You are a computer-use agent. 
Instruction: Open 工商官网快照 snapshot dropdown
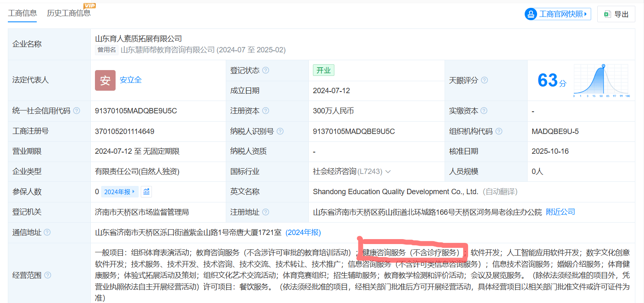pos(558,14)
